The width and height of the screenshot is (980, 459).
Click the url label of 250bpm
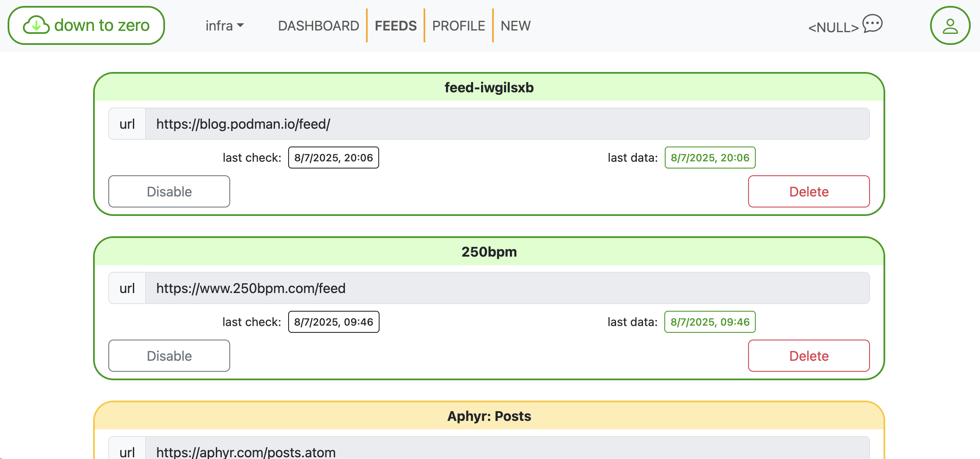pos(127,288)
